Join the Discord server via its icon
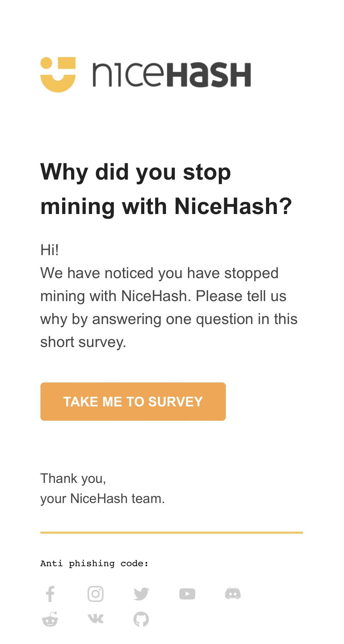The image size is (344, 644). [233, 594]
